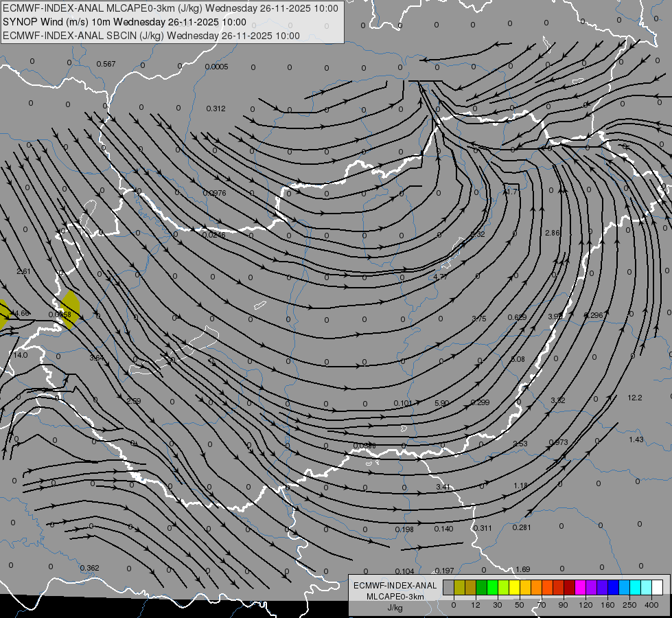This screenshot has width=672, height=618.
Task: Click the dark red legend swatch
Action: 569,587
